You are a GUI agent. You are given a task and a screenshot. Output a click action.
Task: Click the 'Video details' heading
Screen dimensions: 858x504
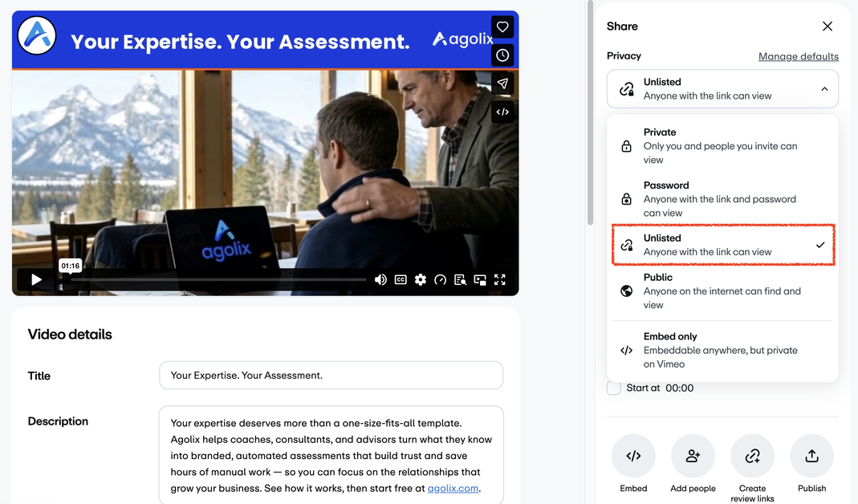click(x=70, y=335)
